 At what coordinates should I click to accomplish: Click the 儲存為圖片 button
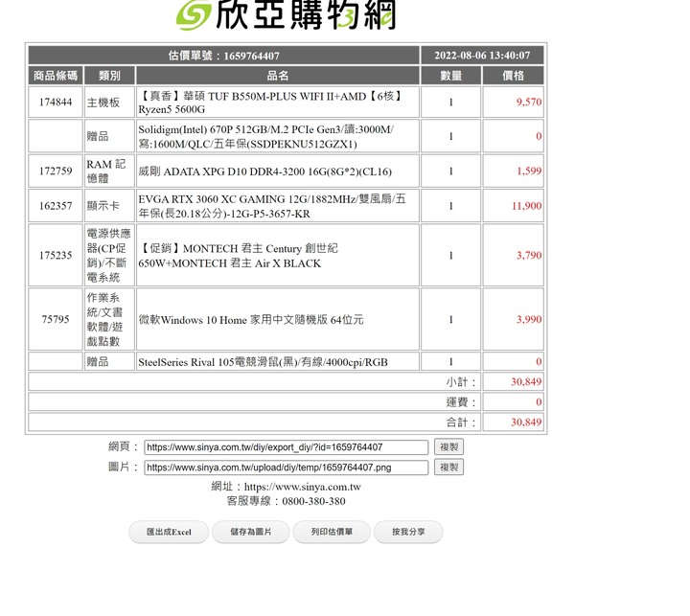pos(251,532)
